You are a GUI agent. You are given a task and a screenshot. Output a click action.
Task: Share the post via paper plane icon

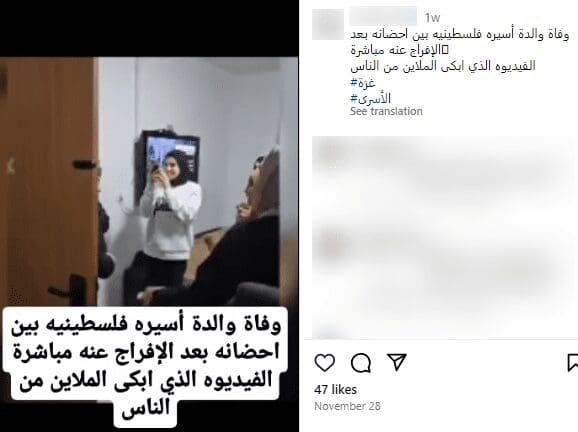(397, 362)
